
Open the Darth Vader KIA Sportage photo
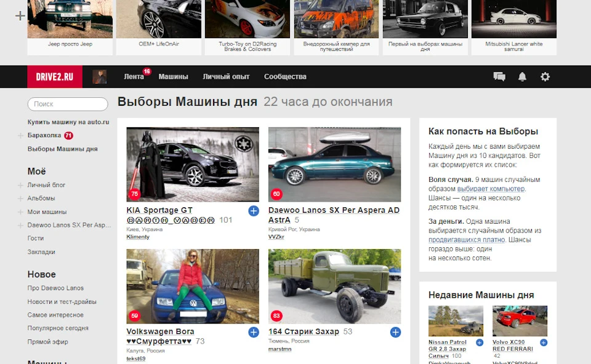[x=193, y=165]
